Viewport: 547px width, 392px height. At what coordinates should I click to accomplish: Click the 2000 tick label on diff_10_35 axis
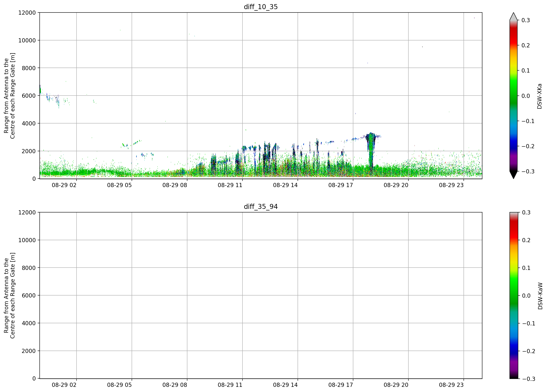click(x=29, y=151)
